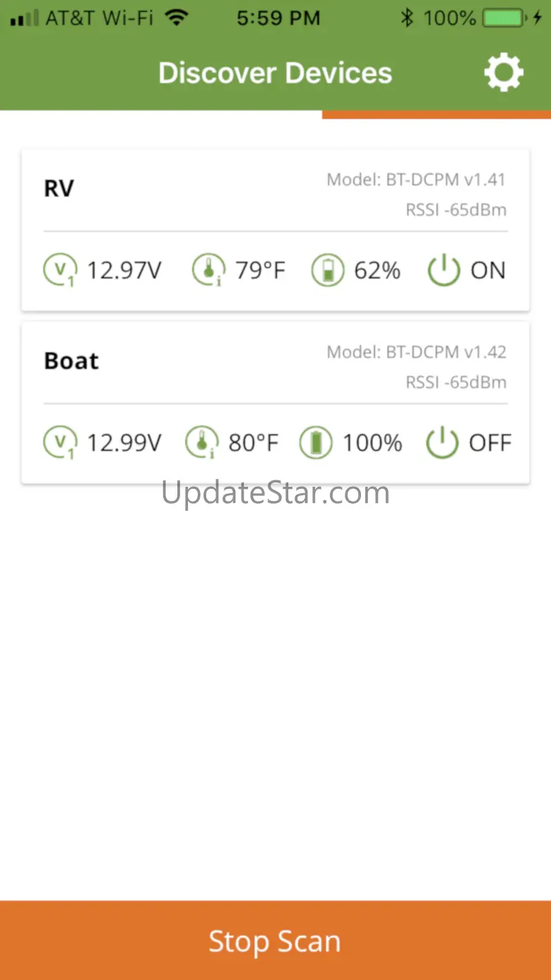551x980 pixels.
Task: Tap the Boat voltage V1 icon
Action: 59,443
